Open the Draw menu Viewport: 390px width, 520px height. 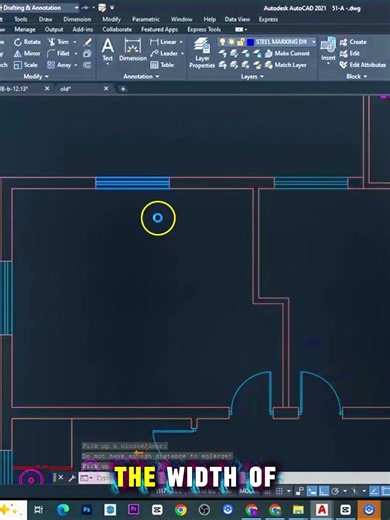(45, 19)
